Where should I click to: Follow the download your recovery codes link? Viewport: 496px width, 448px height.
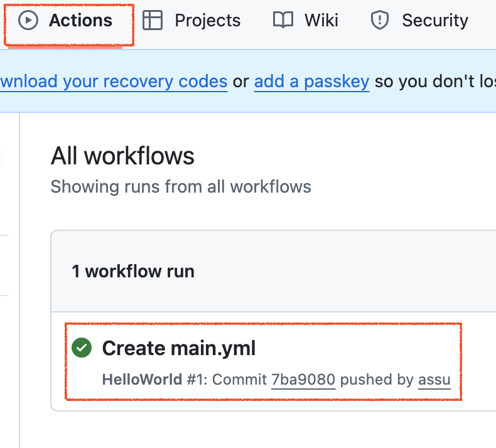113,82
